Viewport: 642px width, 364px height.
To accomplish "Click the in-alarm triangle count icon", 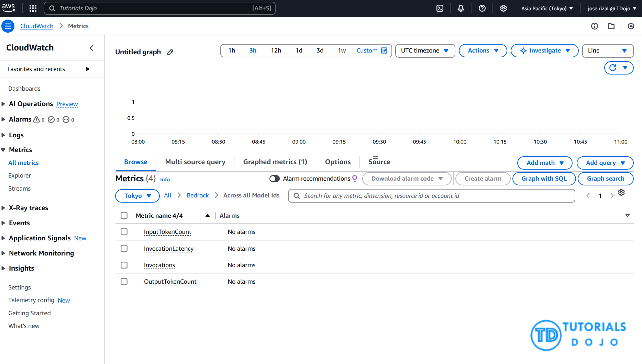I will click(36, 120).
